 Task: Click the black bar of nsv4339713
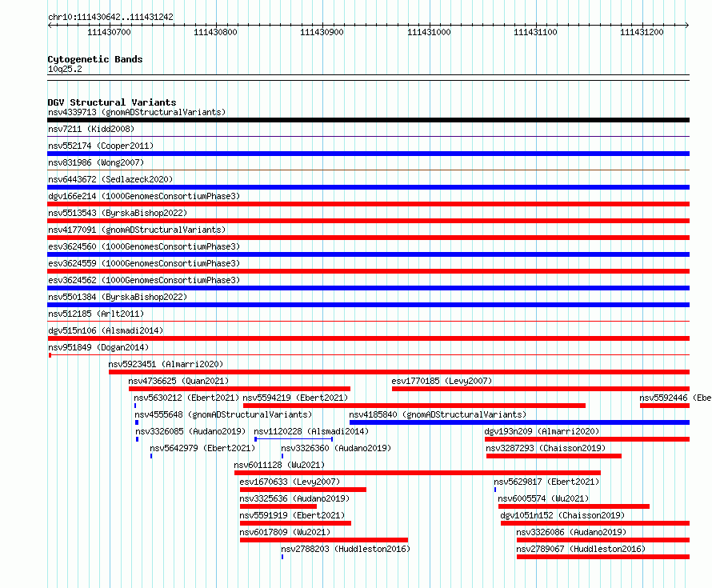[x=368, y=120]
